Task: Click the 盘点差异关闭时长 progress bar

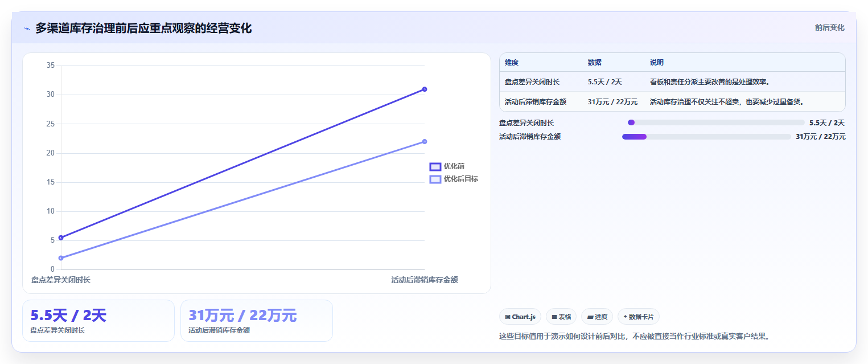Action: coord(716,122)
